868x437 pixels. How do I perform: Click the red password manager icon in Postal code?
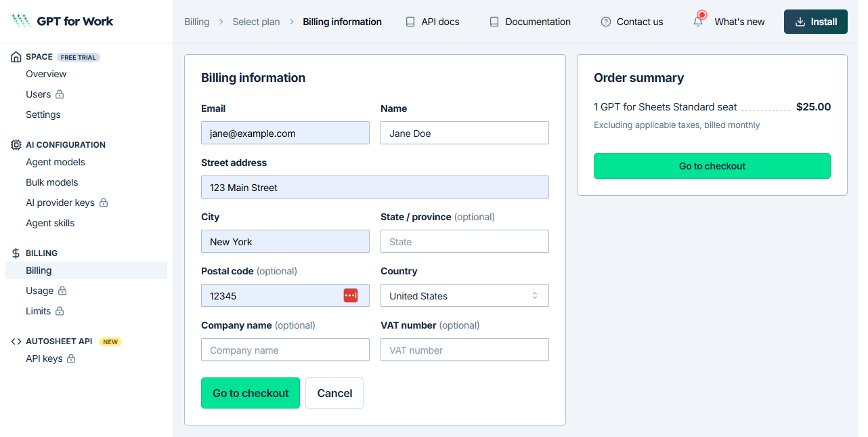click(x=351, y=295)
